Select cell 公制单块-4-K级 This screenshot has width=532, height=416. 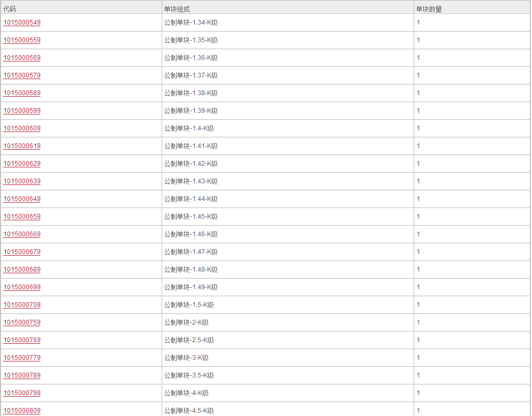click(x=288, y=392)
